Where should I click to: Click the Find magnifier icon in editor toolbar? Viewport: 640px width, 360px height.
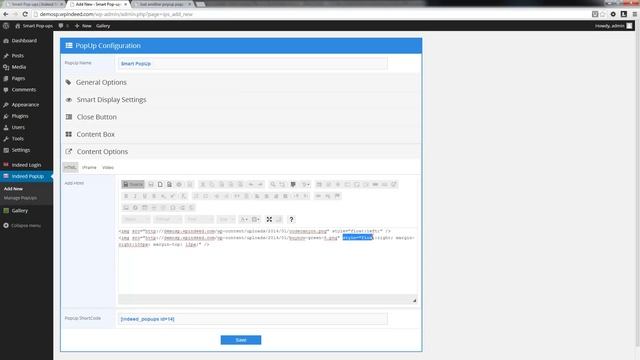(x=273, y=184)
